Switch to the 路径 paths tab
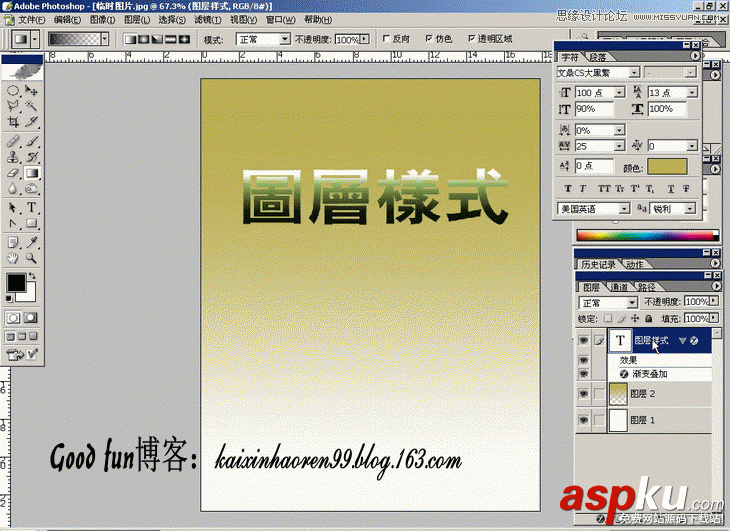This screenshot has height=531, width=730. click(646, 287)
